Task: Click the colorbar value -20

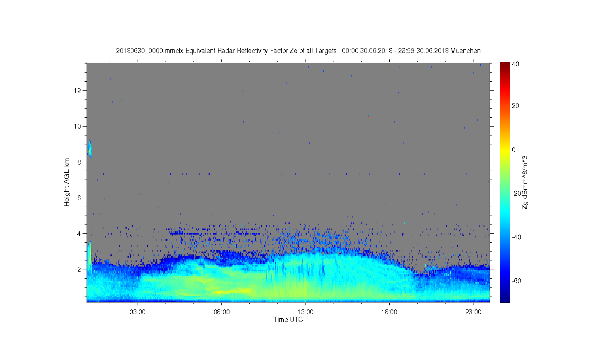Action: tap(516, 193)
